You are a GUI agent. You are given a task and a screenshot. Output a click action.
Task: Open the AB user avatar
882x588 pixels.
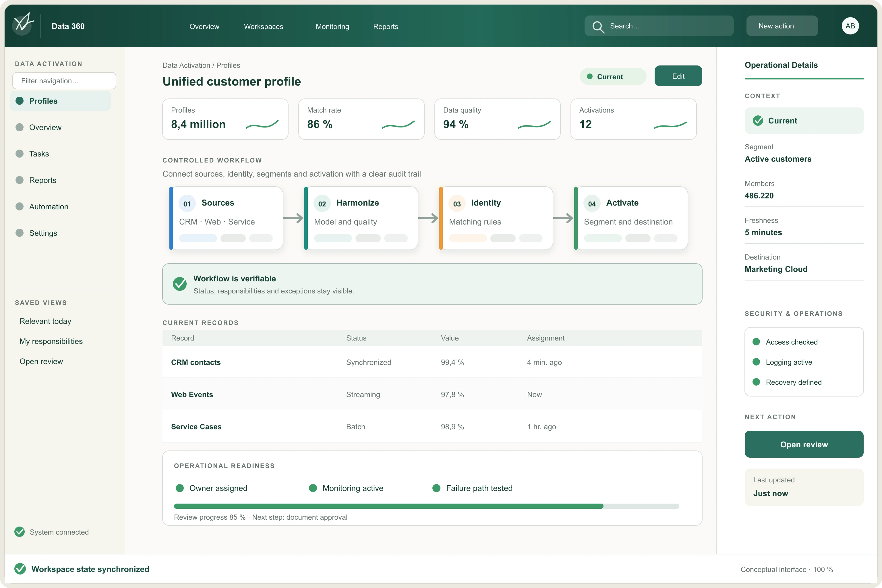[x=850, y=26]
